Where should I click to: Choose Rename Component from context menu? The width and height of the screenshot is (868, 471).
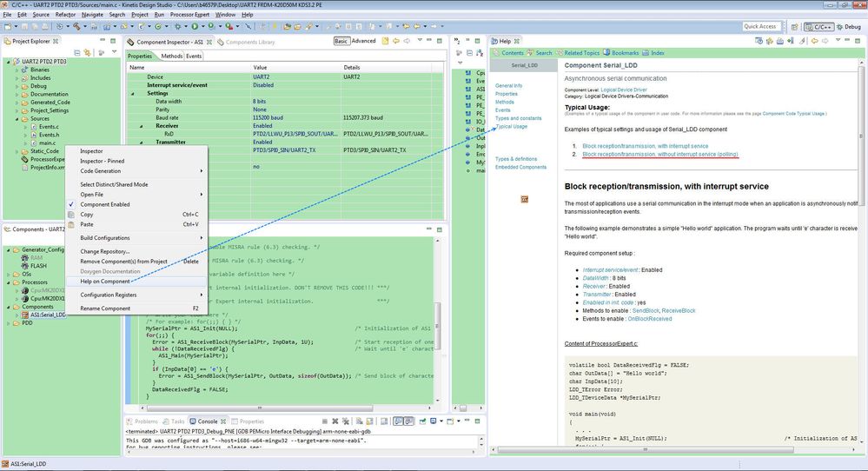(x=136, y=308)
